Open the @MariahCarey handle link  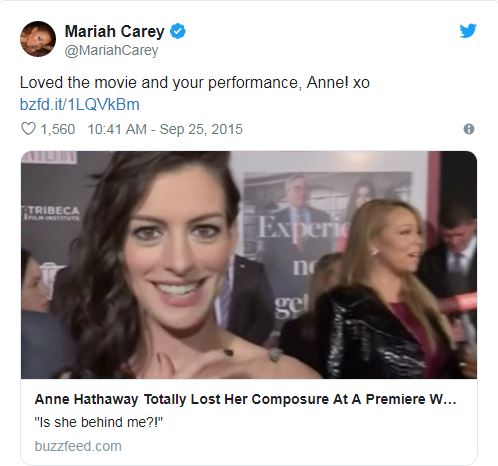click(x=111, y=51)
